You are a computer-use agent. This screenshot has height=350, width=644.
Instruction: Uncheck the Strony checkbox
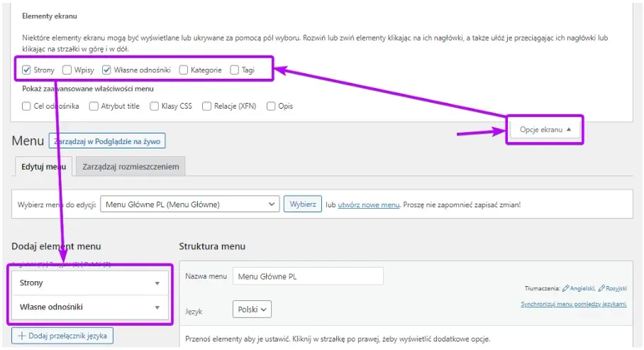26,70
